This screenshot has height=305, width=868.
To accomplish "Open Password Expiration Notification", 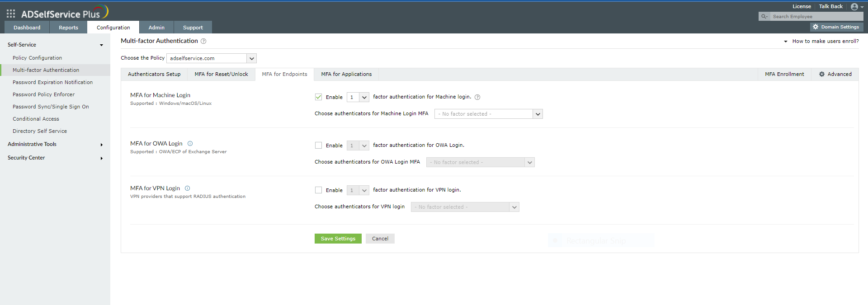I will 53,82.
